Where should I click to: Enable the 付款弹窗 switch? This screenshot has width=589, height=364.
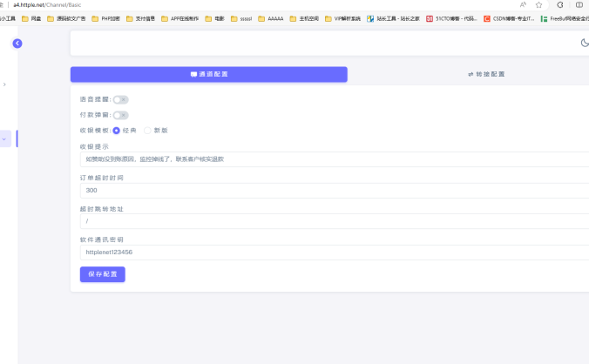(x=120, y=115)
